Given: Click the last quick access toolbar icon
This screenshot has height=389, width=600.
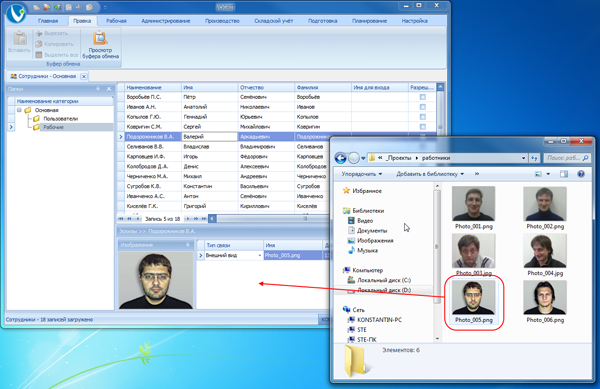Looking at the screenshot, I should click(89, 7).
